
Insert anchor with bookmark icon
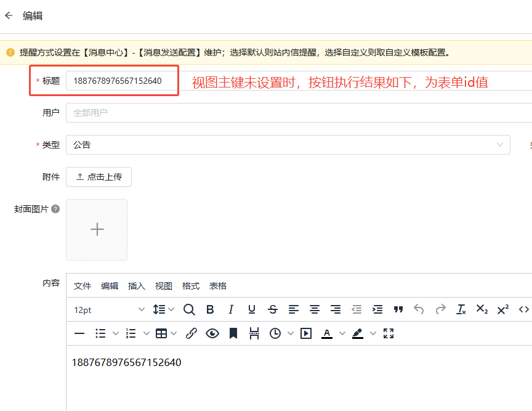tap(233, 333)
